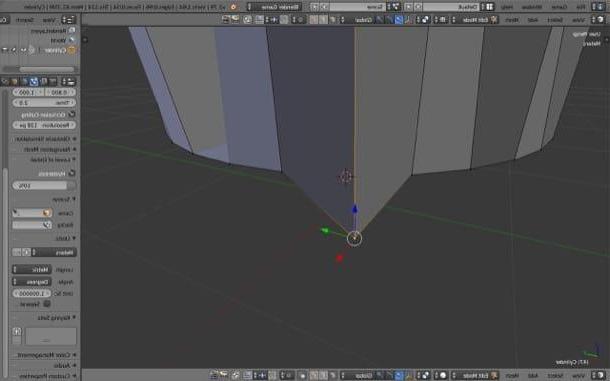Viewport: 610px width, 381px height.
Task: Open viewport shading dropdown in upper viewport header
Action: pos(441,19)
